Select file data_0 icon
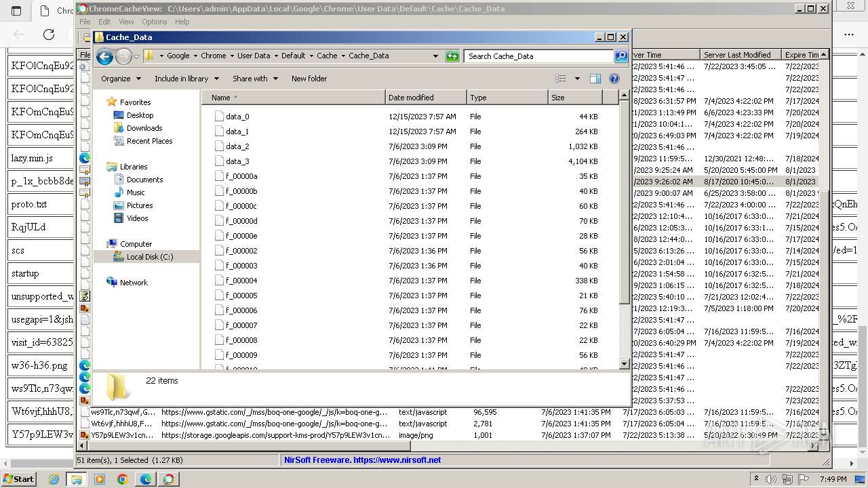The width and height of the screenshot is (868, 488). tap(219, 117)
